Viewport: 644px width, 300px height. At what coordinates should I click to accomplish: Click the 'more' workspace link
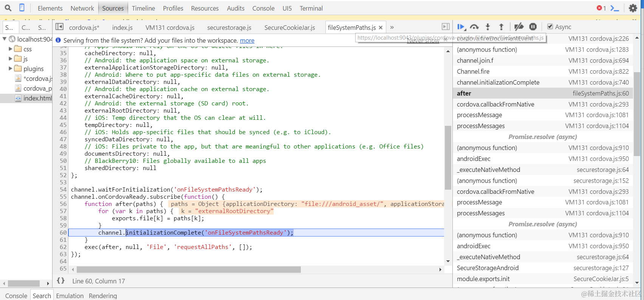[247, 40]
